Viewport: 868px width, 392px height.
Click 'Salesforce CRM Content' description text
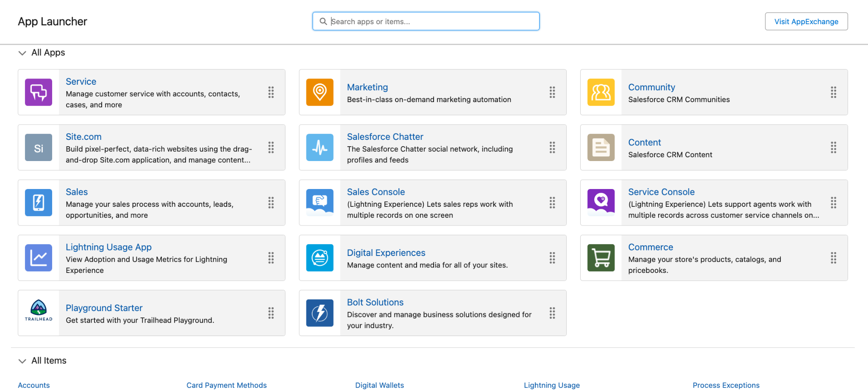coord(670,155)
